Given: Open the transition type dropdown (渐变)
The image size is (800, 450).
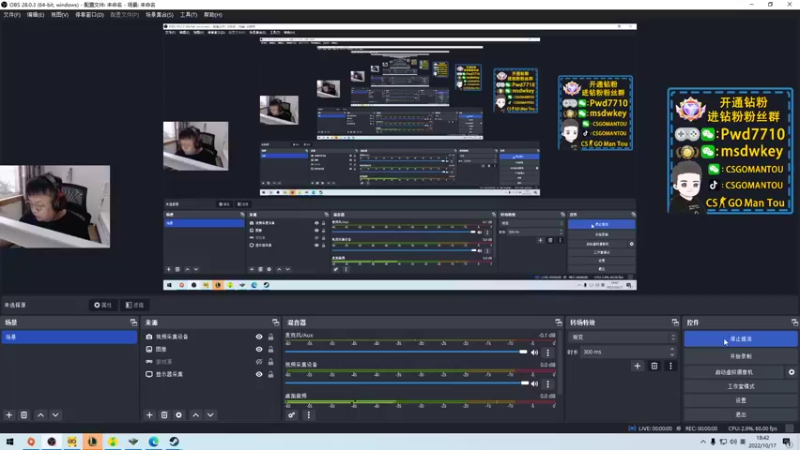Looking at the screenshot, I should point(622,337).
